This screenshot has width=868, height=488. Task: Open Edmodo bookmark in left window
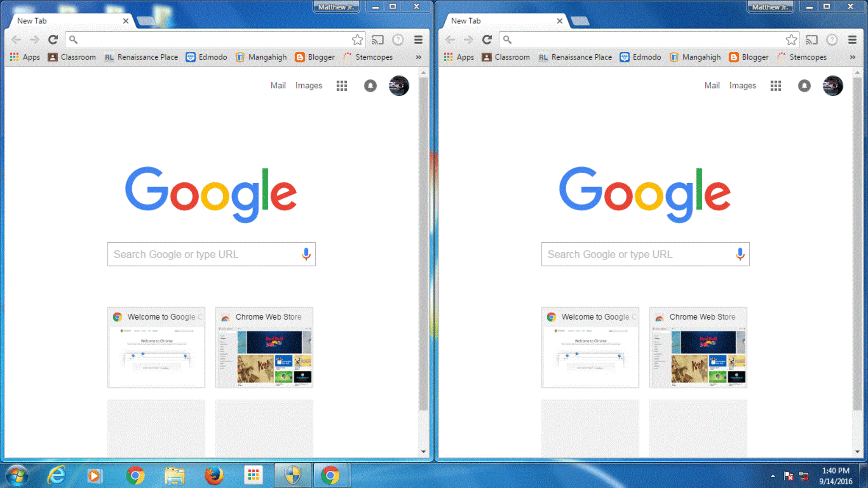tap(207, 57)
